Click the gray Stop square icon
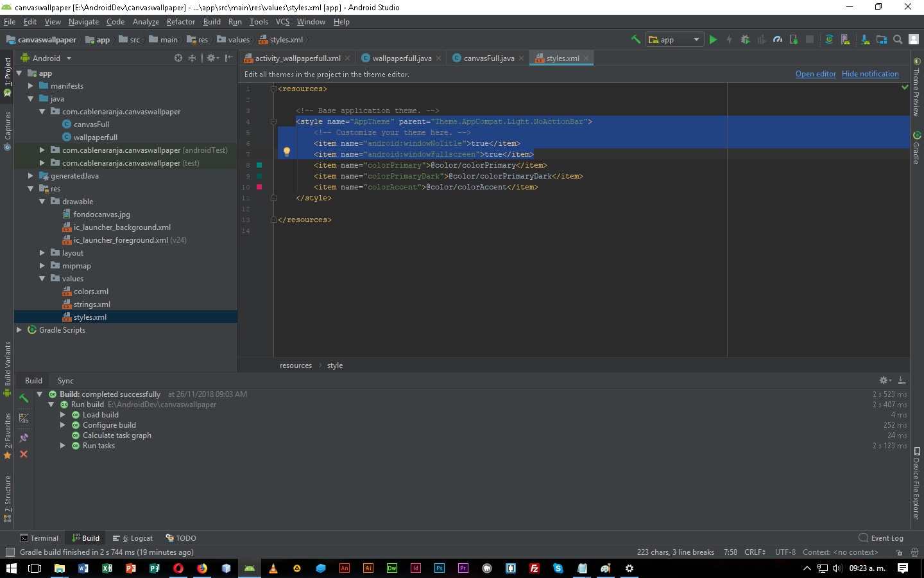 [810, 39]
